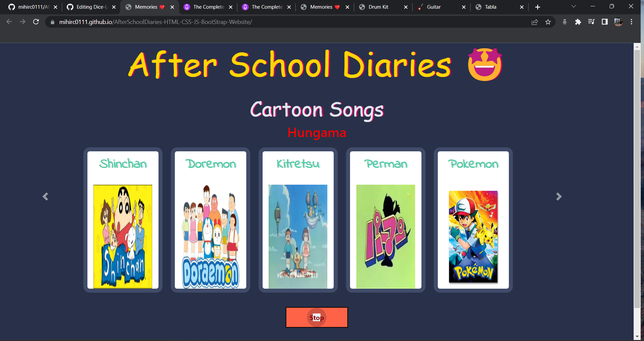644x341 pixels.
Task: Click the password manager key icon
Action: tap(565, 22)
